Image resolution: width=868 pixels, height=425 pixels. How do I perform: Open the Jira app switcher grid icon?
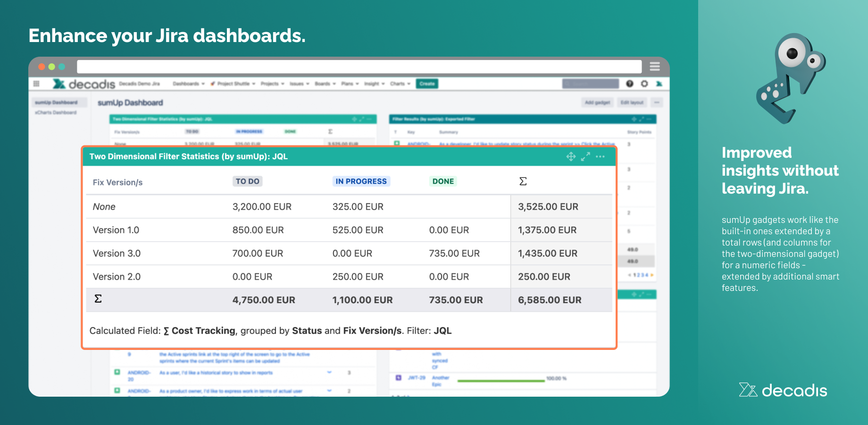(x=36, y=84)
